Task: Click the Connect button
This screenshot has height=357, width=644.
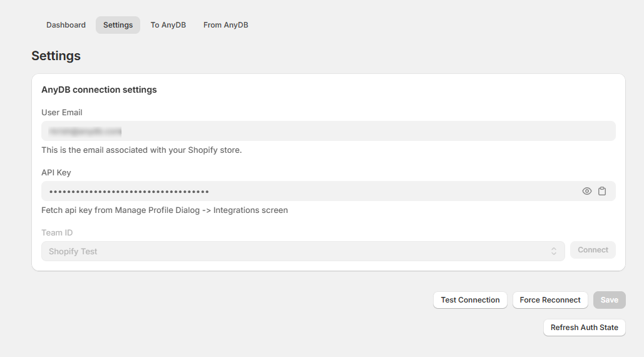Action: click(593, 250)
